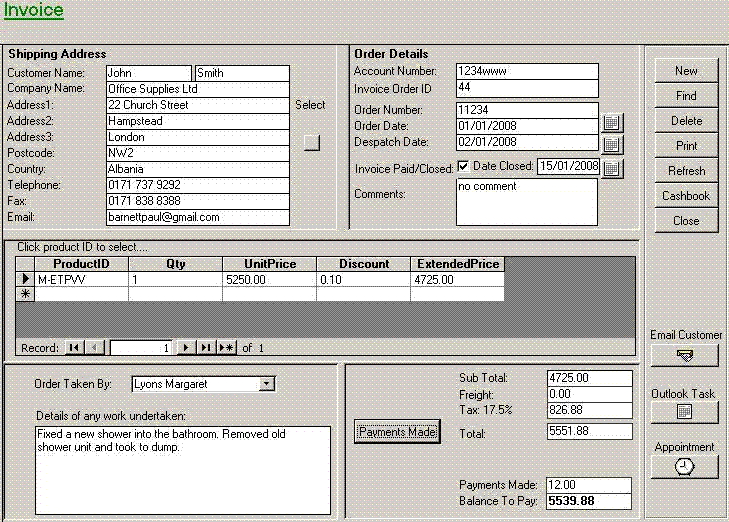Expand the Order Taken By dropdown
The height and width of the screenshot is (522, 729).
(x=266, y=383)
